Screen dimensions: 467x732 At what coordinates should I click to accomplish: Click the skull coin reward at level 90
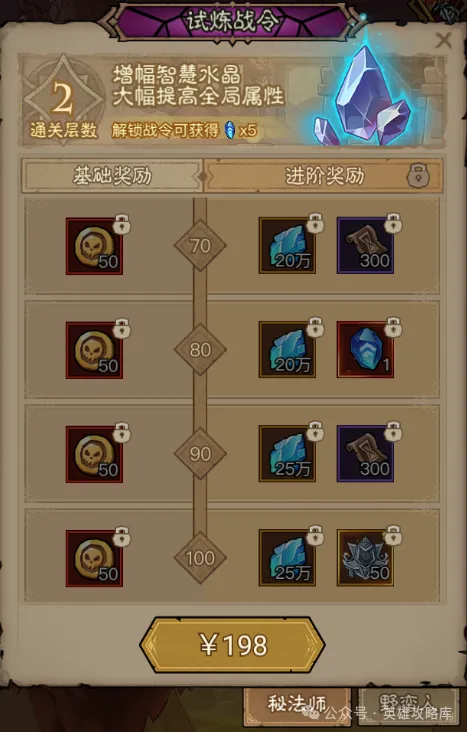point(94,454)
